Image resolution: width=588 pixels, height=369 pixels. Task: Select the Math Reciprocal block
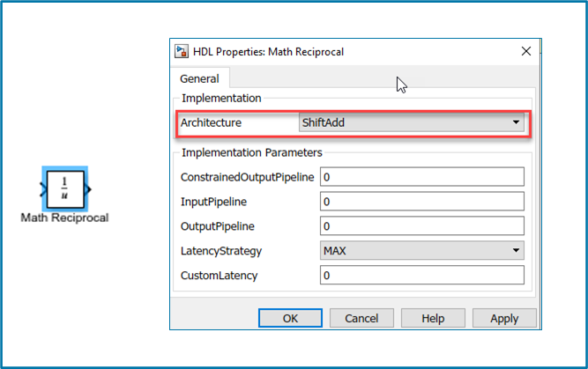pyautogui.click(x=65, y=189)
